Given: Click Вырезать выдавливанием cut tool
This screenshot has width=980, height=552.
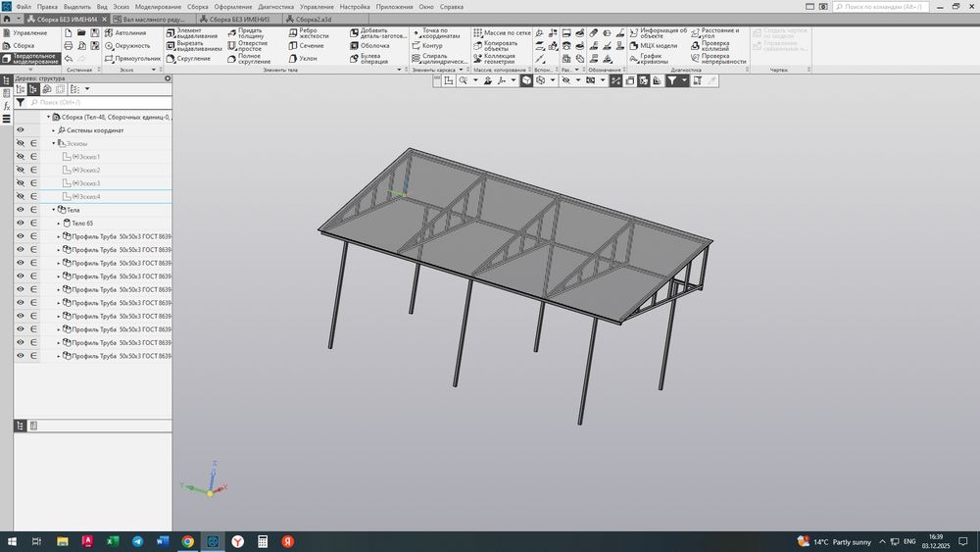Looking at the screenshot, I should point(194,46).
